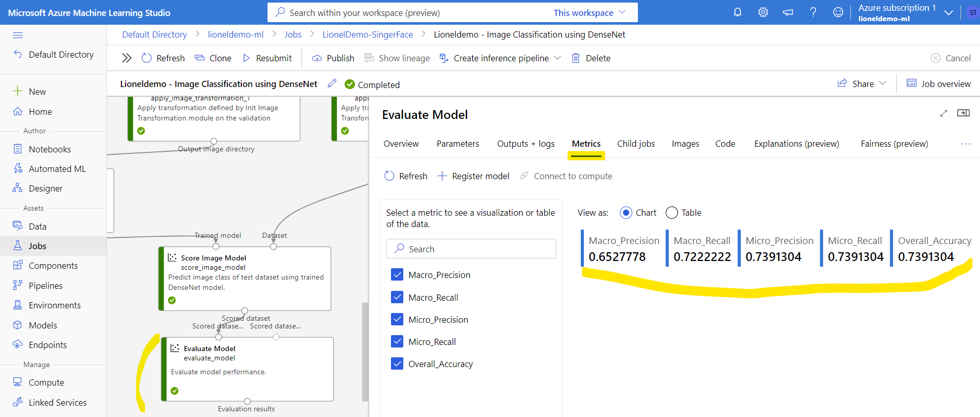980x417 pixels.
Task: Open the This workspace search scope dropdown
Action: 590,12
